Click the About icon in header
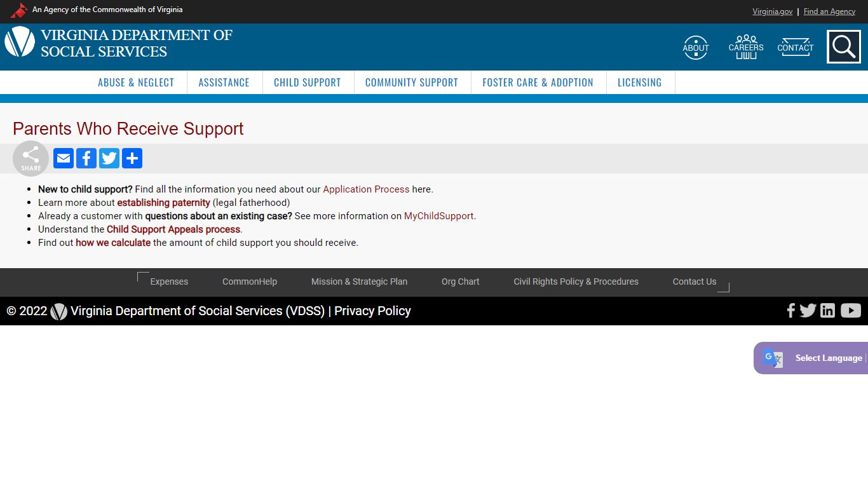 point(696,48)
